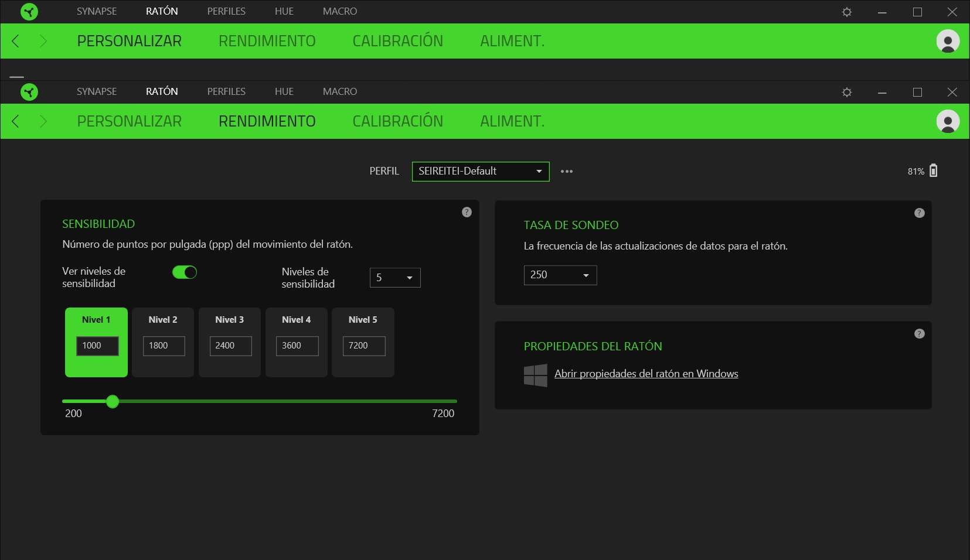
Task: Minimize the back Razer window
Action: click(x=882, y=12)
